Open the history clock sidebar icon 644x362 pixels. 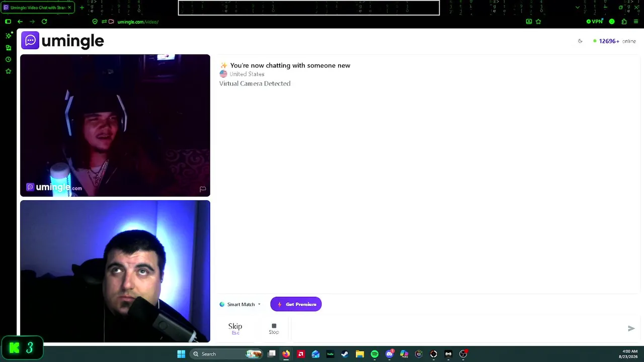(x=9, y=59)
